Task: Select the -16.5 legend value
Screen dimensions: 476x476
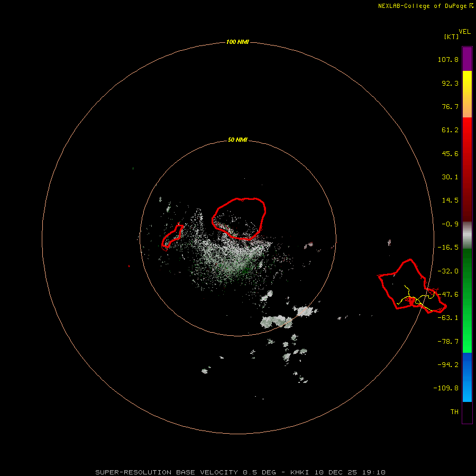Action: point(448,248)
